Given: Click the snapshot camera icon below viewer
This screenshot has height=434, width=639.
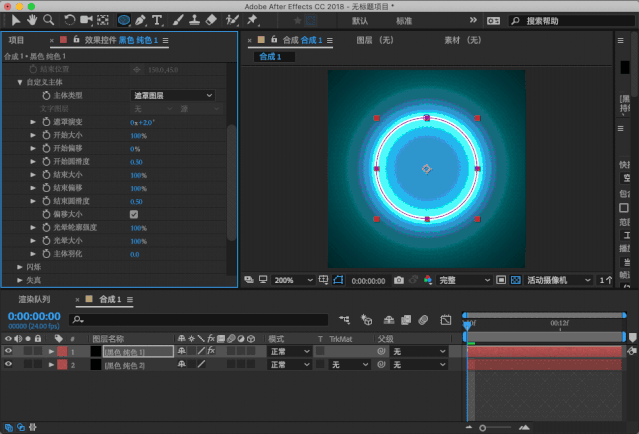Looking at the screenshot, I should pos(399,280).
